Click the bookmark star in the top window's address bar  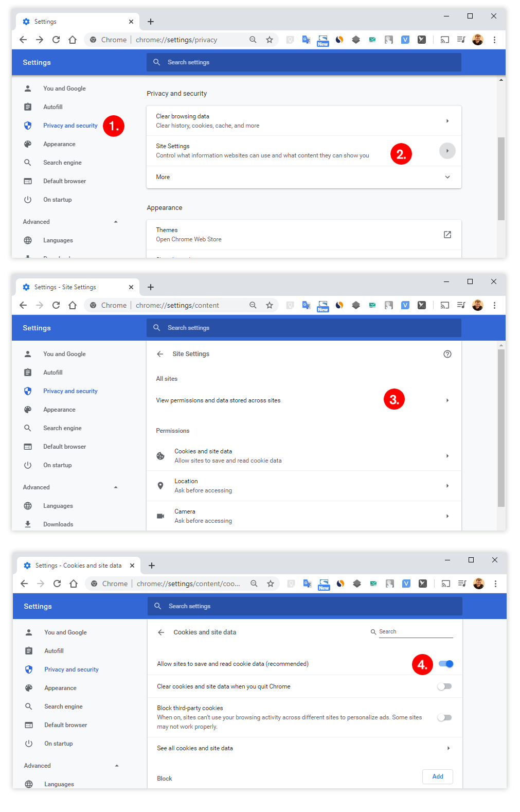coord(270,40)
